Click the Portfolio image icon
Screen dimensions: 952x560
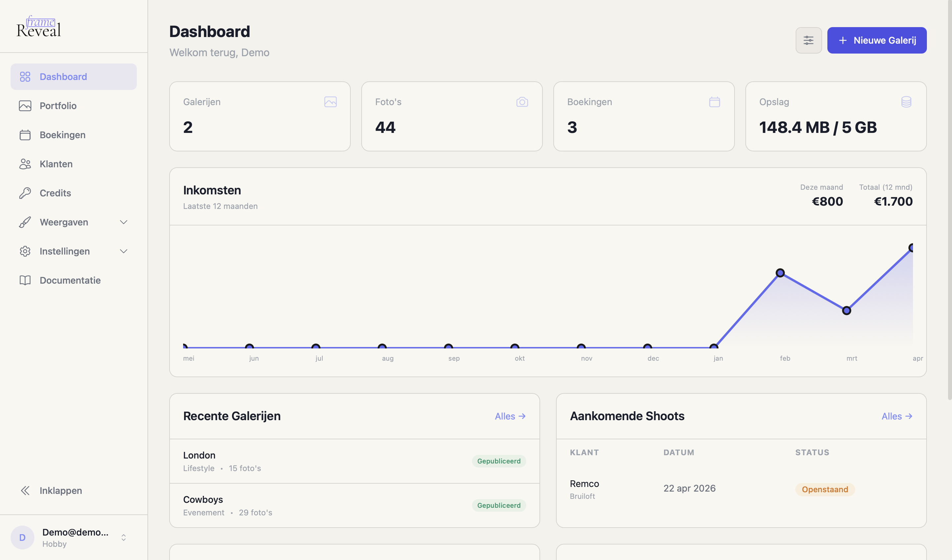25,106
